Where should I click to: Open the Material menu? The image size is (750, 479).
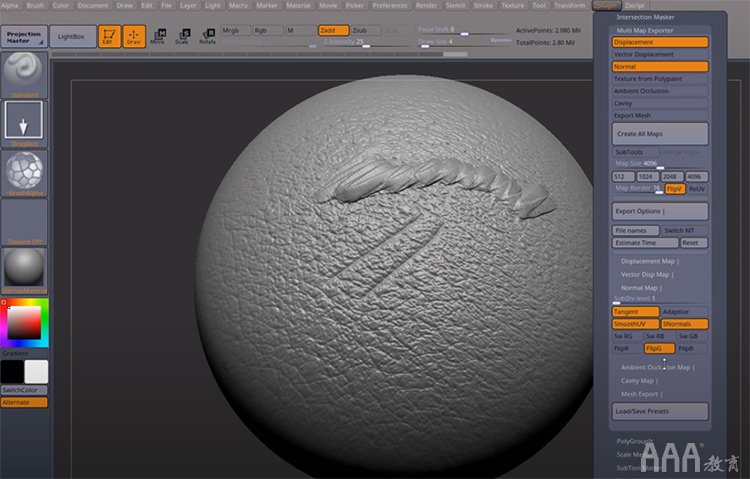pos(298,5)
